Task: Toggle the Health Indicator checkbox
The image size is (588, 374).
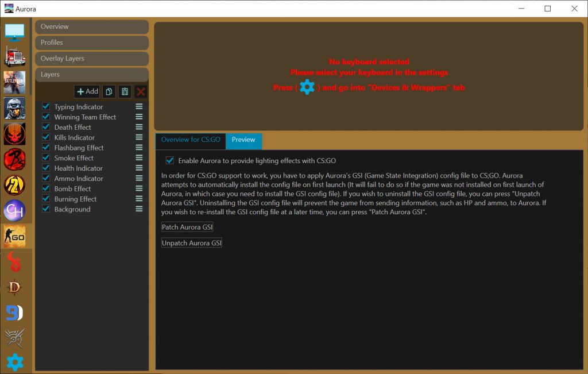Action: pos(46,168)
